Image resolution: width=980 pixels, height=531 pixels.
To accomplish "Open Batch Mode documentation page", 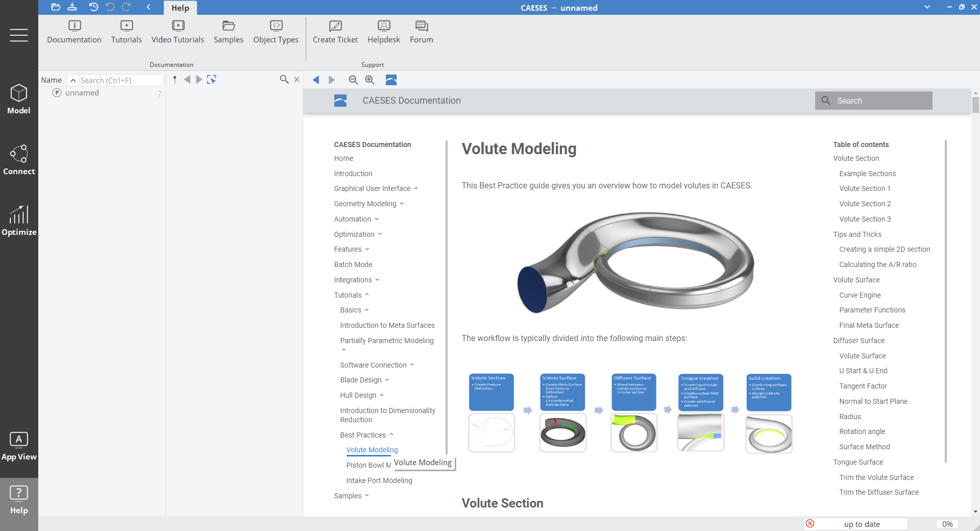I will coord(353,264).
